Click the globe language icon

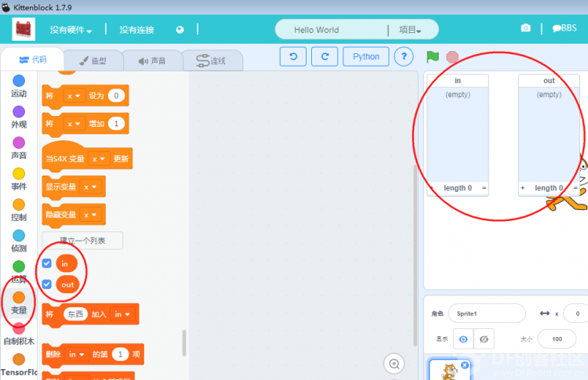click(180, 30)
